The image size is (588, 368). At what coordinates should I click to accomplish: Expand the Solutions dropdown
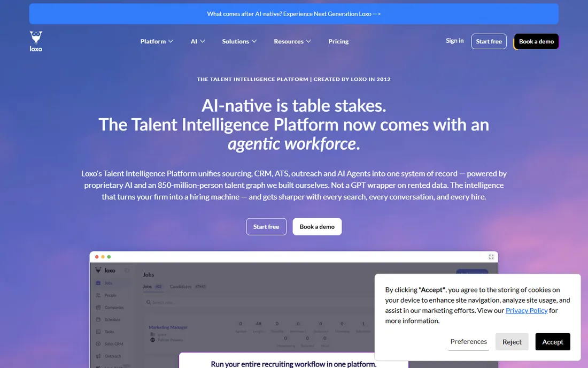[239, 41]
